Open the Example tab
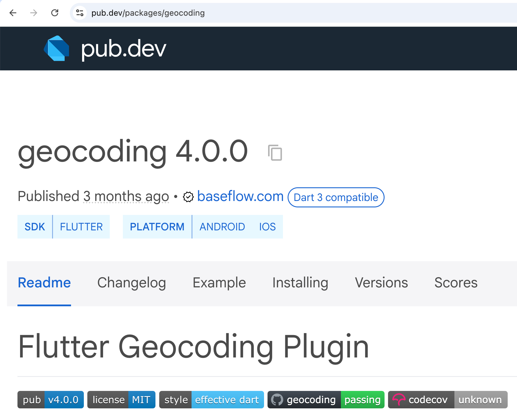The width and height of the screenshot is (517, 420). click(x=219, y=283)
